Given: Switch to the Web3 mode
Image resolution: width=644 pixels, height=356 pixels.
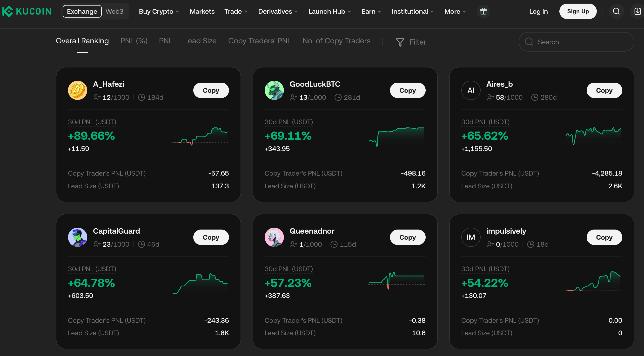Looking at the screenshot, I should (114, 11).
